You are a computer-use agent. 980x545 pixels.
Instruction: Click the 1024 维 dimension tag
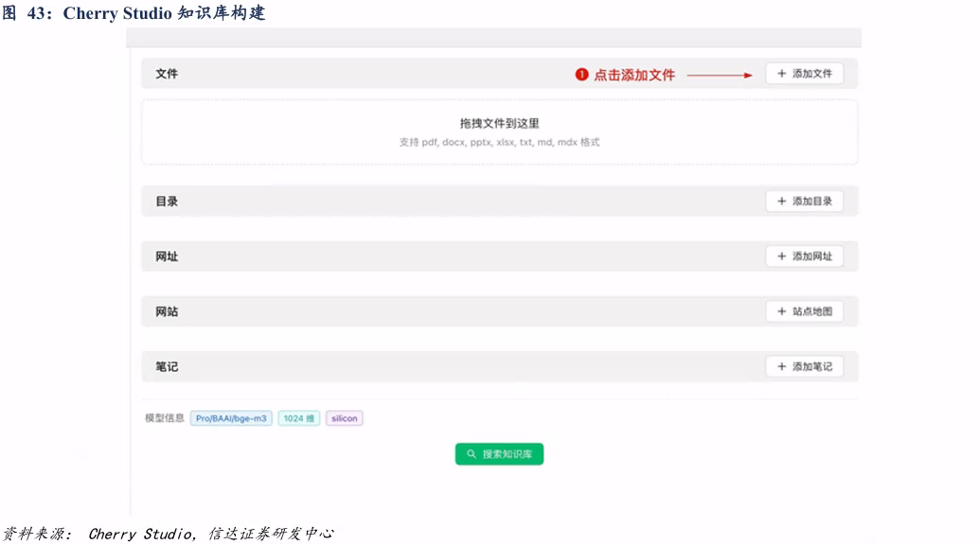[299, 418]
